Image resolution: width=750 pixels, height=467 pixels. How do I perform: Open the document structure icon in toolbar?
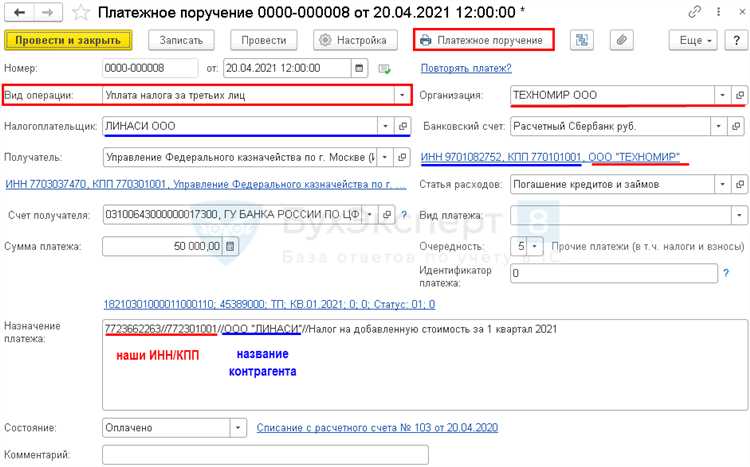point(580,40)
